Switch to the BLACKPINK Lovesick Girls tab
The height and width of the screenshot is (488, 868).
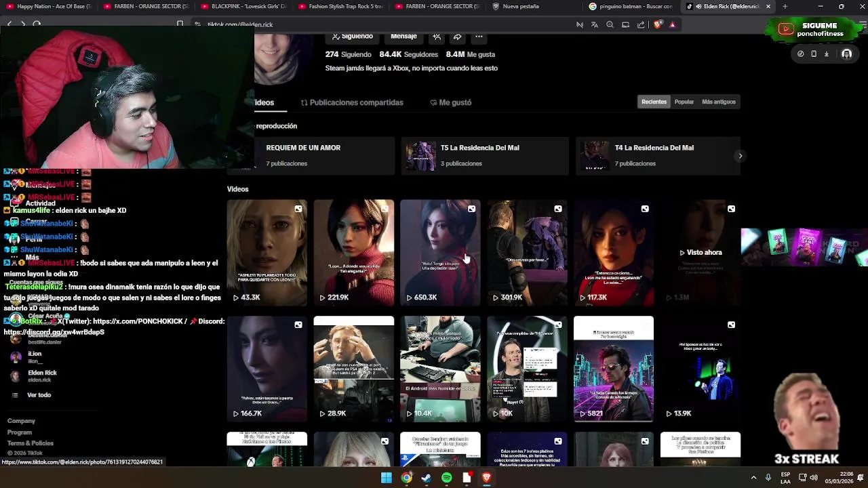242,6
